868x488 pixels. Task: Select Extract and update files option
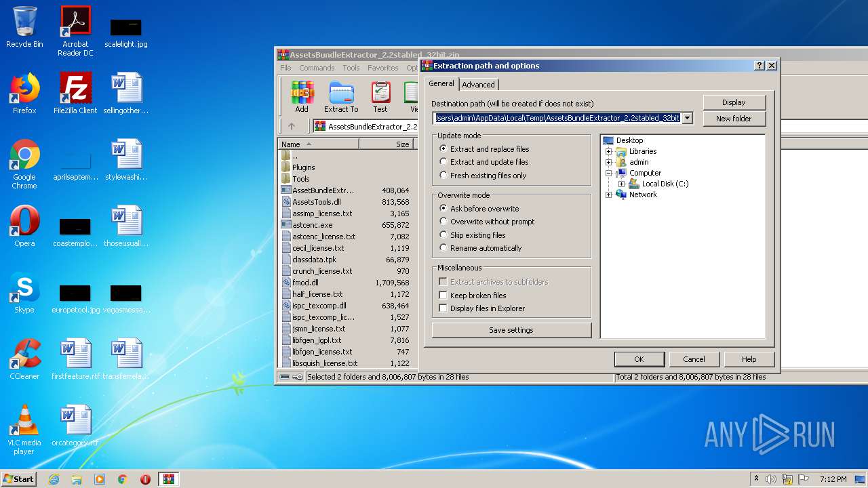(484, 162)
